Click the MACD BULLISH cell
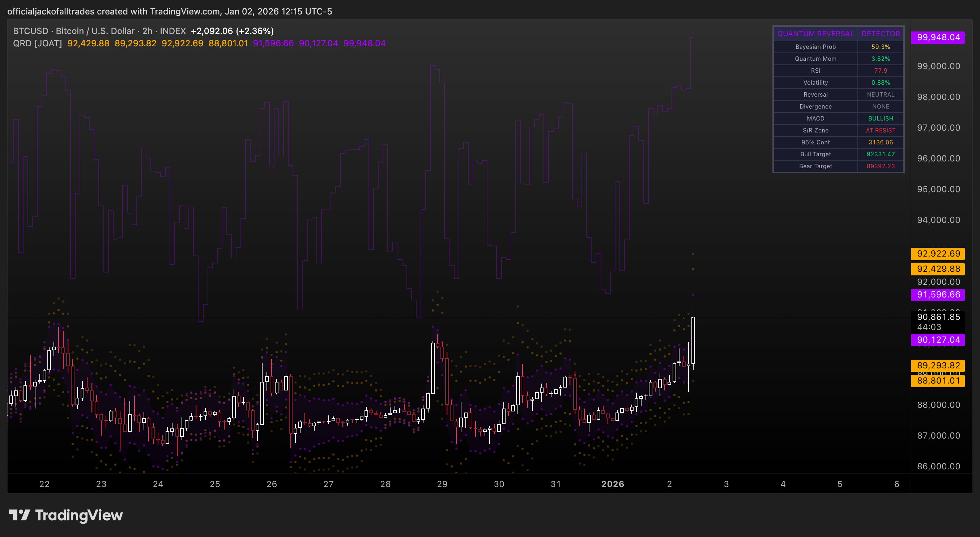980x537 pixels. click(880, 118)
